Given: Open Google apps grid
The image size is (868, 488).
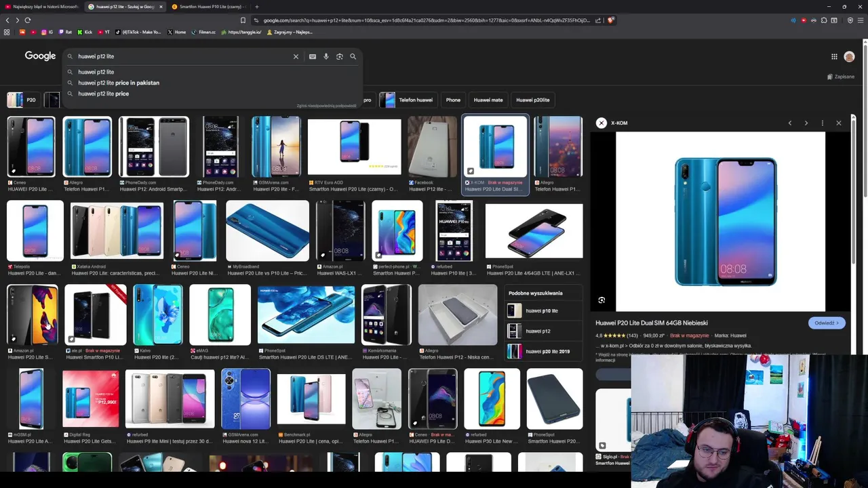Looking at the screenshot, I should [x=834, y=57].
